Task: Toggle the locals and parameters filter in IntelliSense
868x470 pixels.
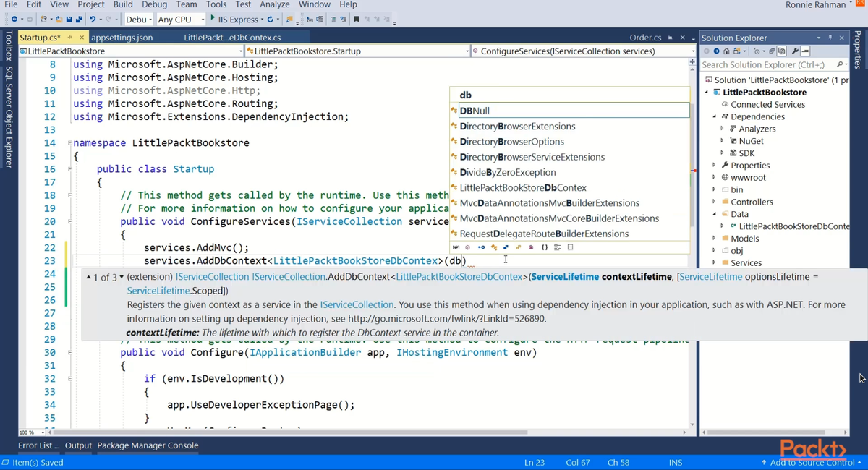Action: (456, 247)
